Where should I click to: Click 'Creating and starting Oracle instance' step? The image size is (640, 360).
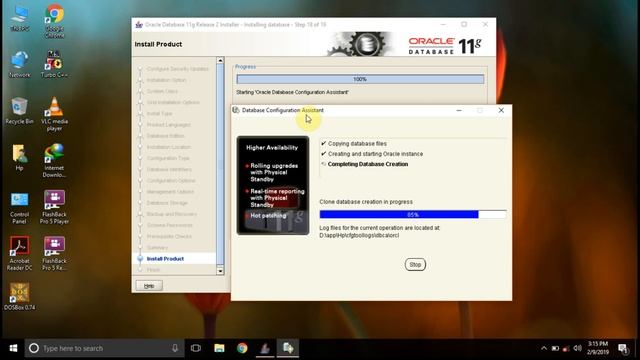[x=375, y=154]
